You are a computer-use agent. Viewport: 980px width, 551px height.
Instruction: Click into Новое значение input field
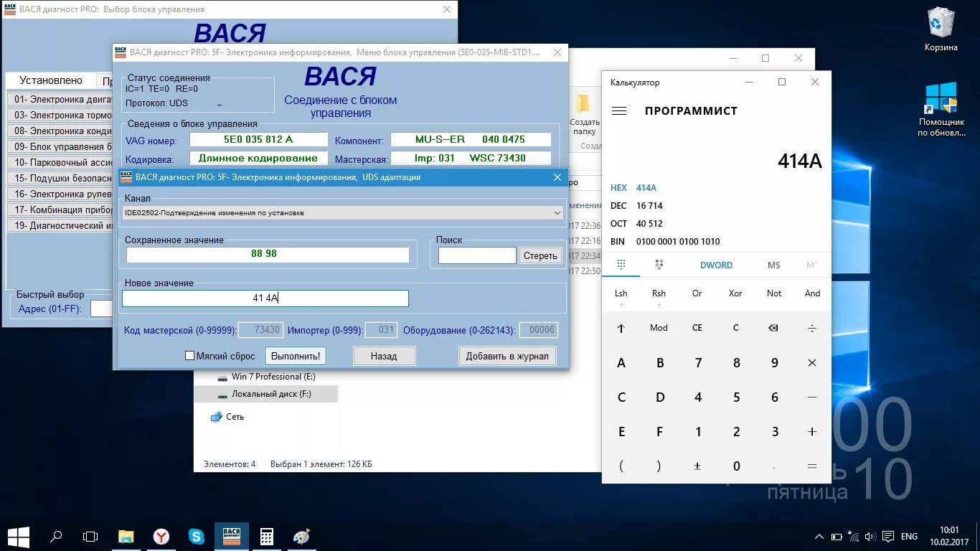pyautogui.click(x=265, y=298)
